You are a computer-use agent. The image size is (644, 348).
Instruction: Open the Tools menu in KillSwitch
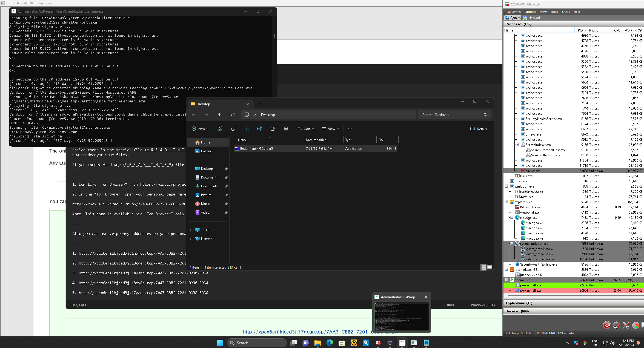click(554, 12)
